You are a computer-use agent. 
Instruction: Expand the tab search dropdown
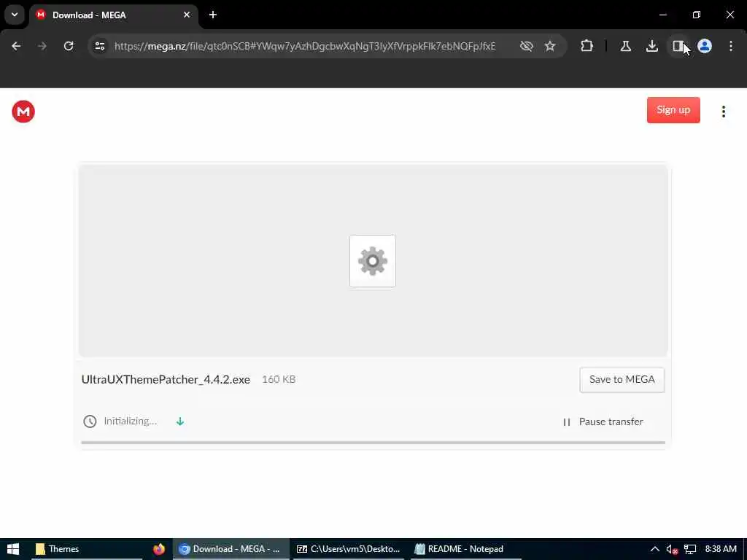tap(15, 15)
